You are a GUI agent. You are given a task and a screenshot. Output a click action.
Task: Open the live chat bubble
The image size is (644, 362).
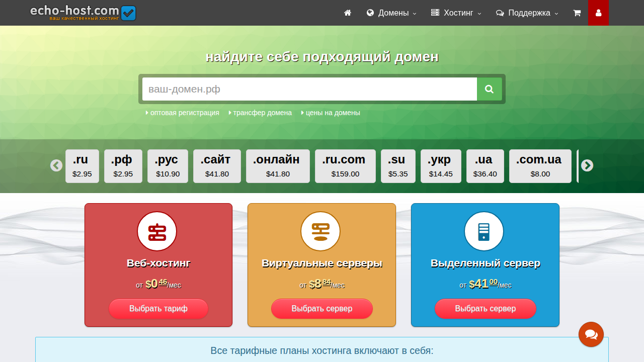(591, 334)
